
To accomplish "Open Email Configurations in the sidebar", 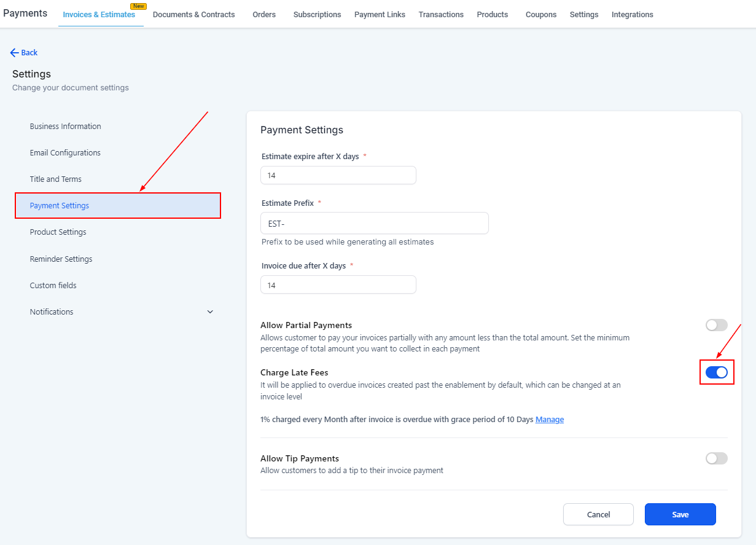I will 65,153.
